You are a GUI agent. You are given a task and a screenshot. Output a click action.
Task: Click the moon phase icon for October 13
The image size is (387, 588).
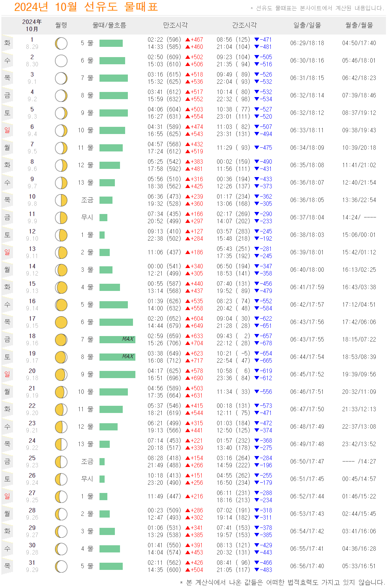(61, 253)
